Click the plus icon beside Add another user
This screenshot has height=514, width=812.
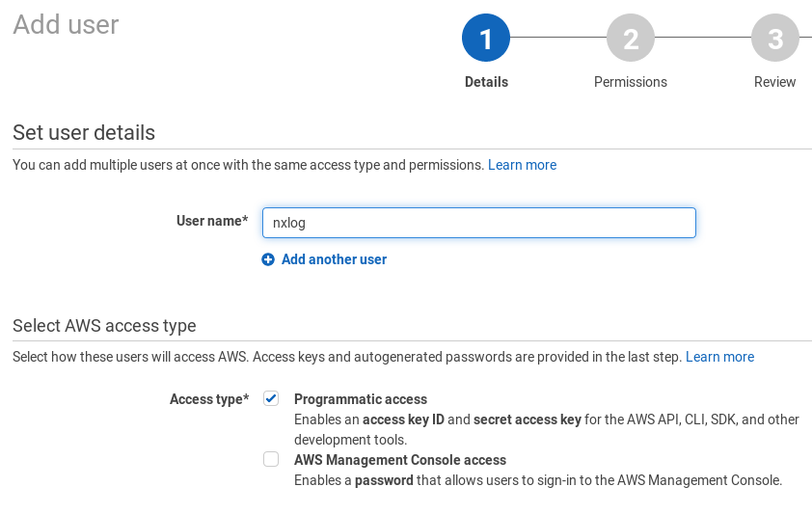(268, 259)
